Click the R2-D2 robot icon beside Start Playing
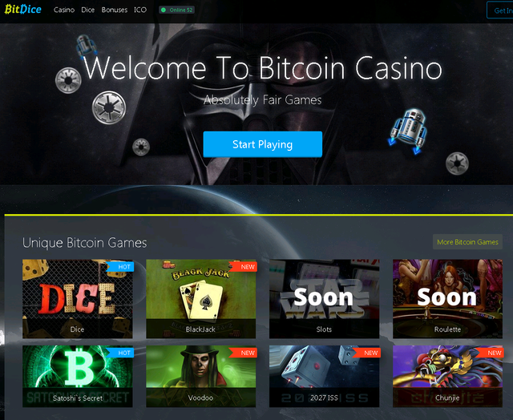 pyautogui.click(x=408, y=130)
